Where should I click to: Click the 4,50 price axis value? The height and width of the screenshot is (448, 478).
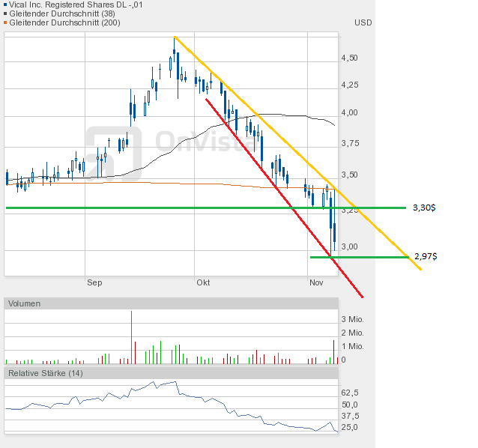tap(349, 58)
